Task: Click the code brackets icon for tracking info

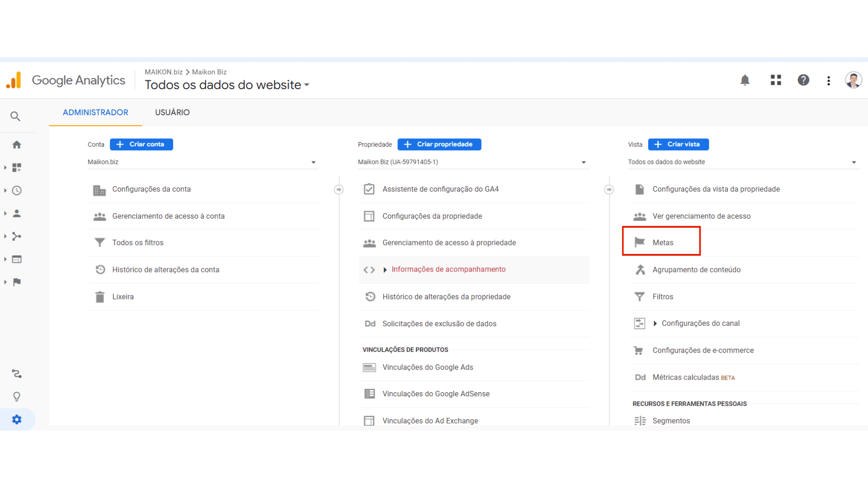Action: pos(369,270)
